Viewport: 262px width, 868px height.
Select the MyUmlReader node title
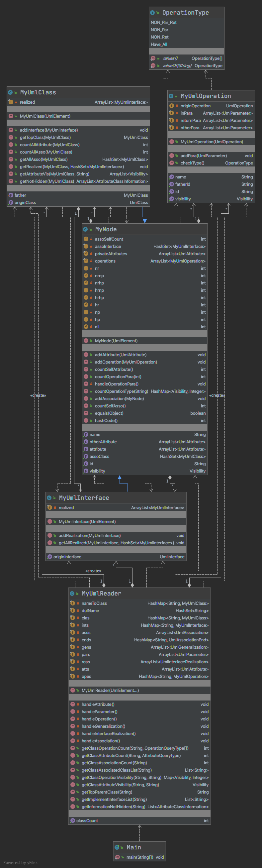click(101, 594)
